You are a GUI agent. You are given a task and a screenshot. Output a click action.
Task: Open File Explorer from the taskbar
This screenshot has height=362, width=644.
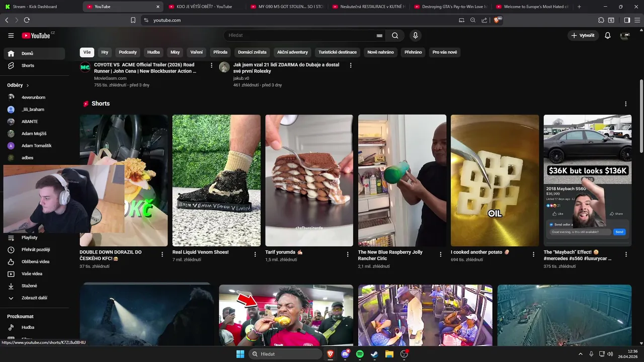click(389, 354)
